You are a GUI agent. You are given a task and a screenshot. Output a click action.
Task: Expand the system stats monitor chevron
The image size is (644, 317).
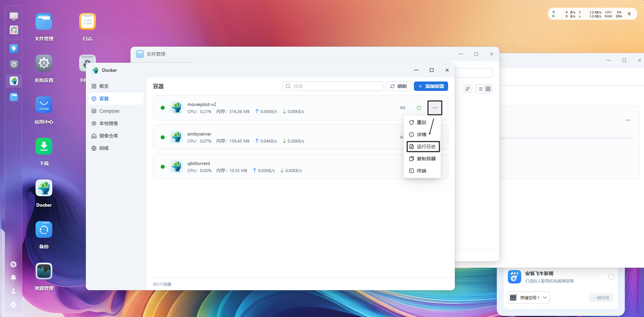tap(629, 14)
